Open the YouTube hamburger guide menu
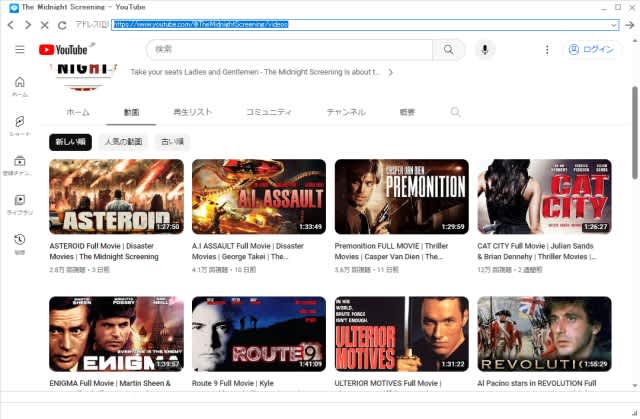Screen dimensions: 640x419 pyautogui.click(x=20, y=50)
